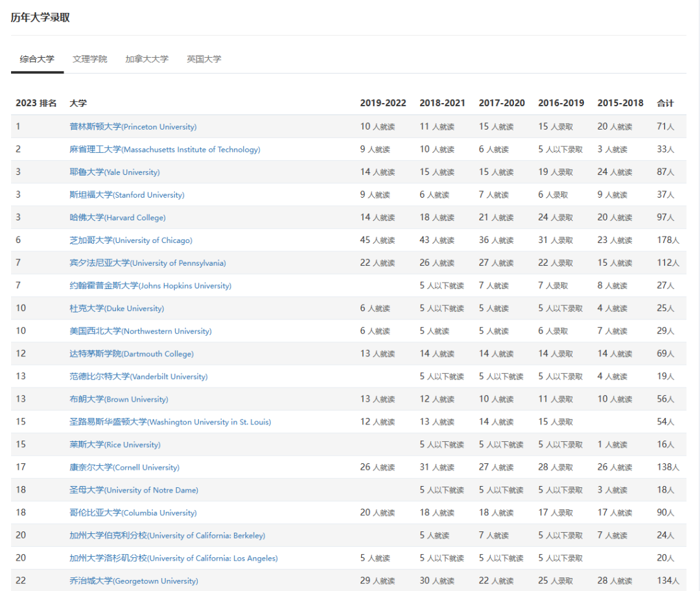Open the Princeton University link
700x591 pixels.
(133, 127)
